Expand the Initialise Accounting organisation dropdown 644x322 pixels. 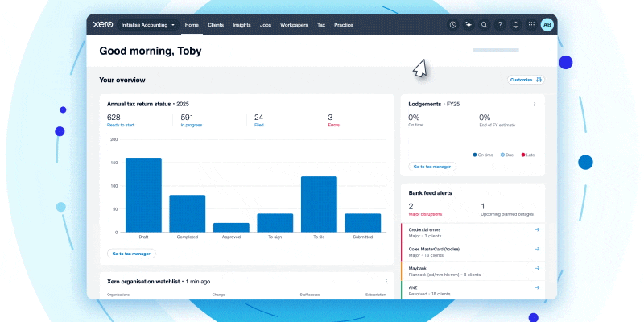[x=147, y=25]
